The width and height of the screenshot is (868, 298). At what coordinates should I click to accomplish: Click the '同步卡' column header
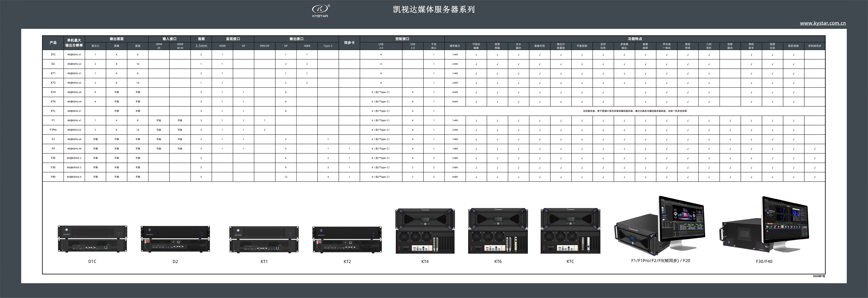click(349, 43)
